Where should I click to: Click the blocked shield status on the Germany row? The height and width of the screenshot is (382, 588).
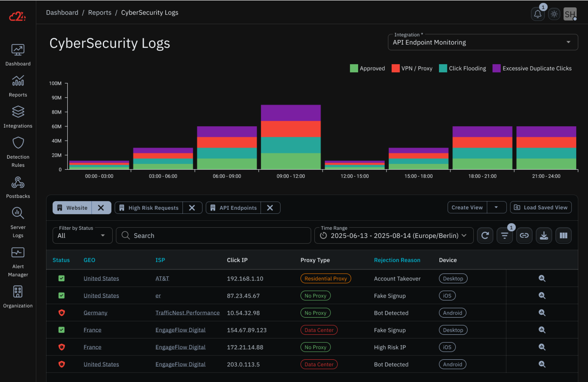click(x=61, y=313)
